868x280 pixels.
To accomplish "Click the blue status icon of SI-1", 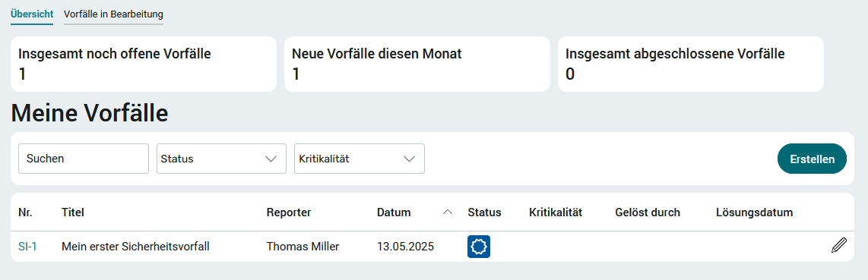I will [x=479, y=247].
